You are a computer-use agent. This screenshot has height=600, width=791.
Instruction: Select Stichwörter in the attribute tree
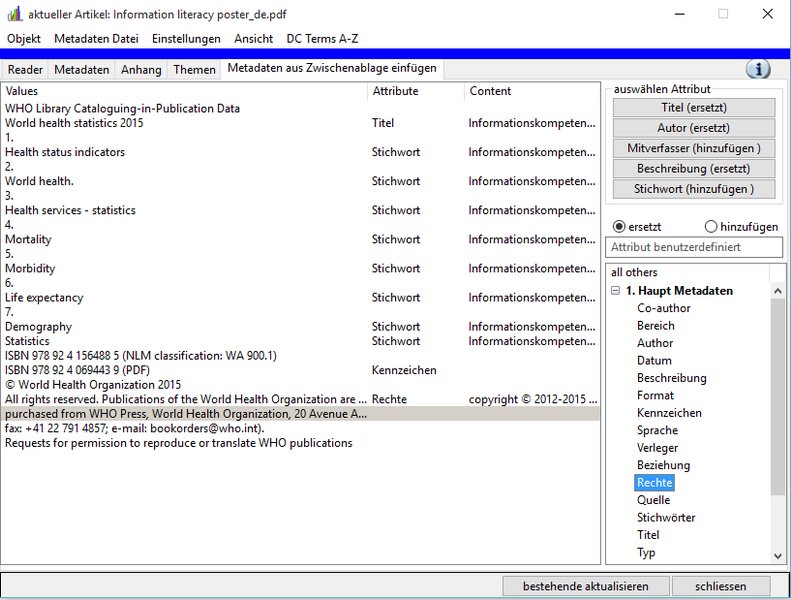click(666, 518)
